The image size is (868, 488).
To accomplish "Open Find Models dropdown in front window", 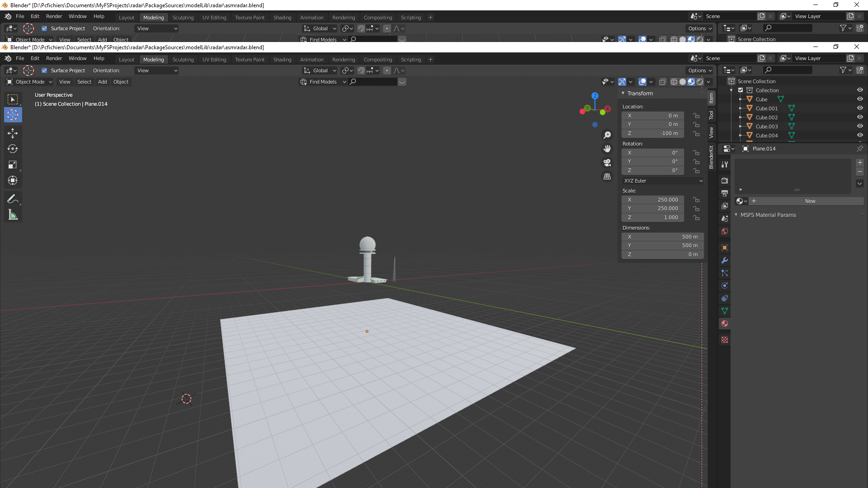I will click(x=323, y=82).
